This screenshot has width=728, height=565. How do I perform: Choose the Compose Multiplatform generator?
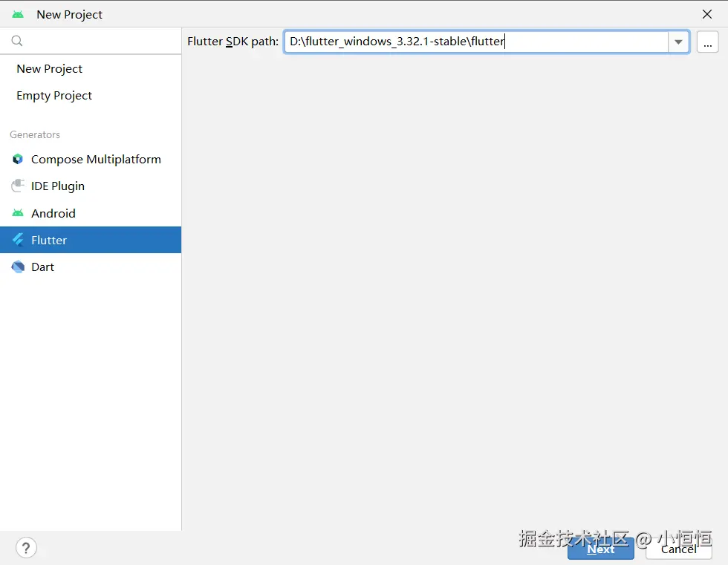91,159
